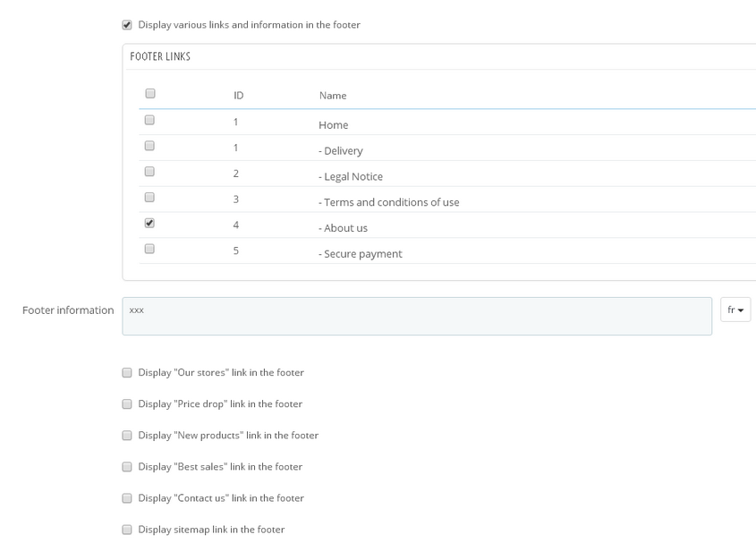Click the FOOTER LINKS panel heading
This screenshot has height=543, width=756.
tap(160, 56)
